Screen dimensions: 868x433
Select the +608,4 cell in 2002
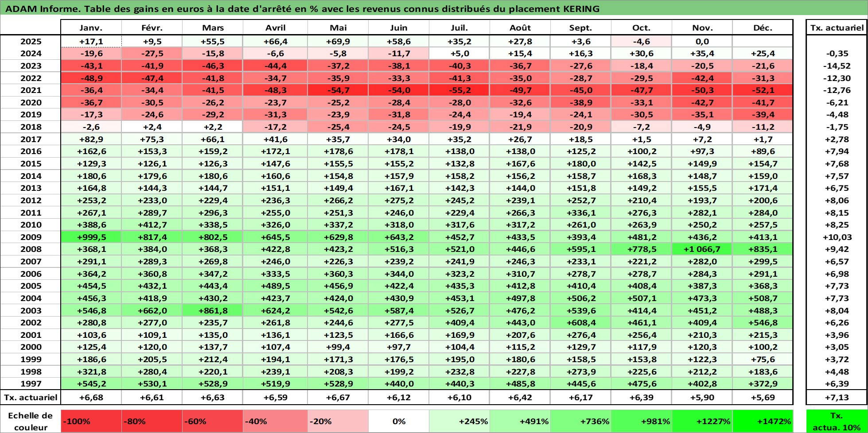[x=581, y=322]
